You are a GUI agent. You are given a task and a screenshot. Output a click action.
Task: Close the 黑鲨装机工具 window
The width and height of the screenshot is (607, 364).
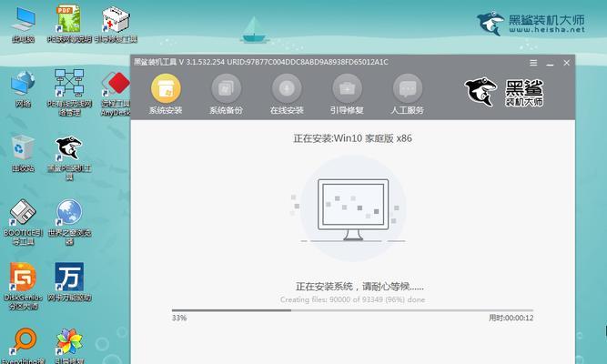click(x=566, y=63)
